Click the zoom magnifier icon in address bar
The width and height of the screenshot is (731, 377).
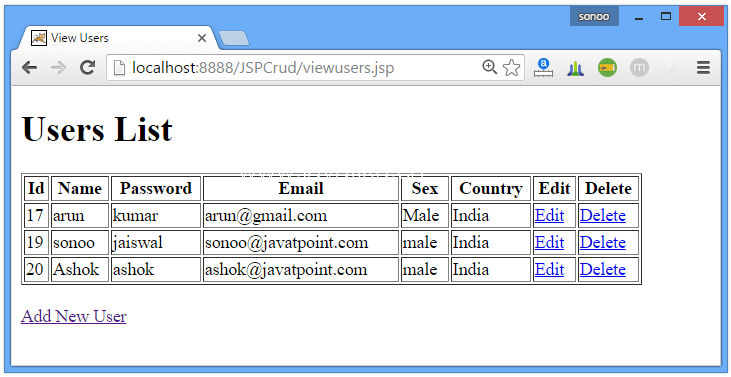point(490,68)
